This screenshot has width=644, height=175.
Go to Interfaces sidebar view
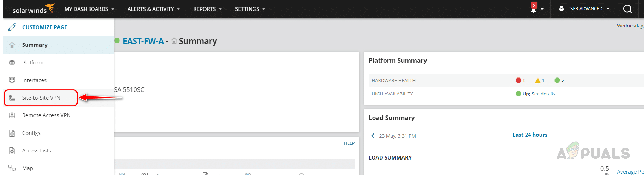pyautogui.click(x=34, y=80)
